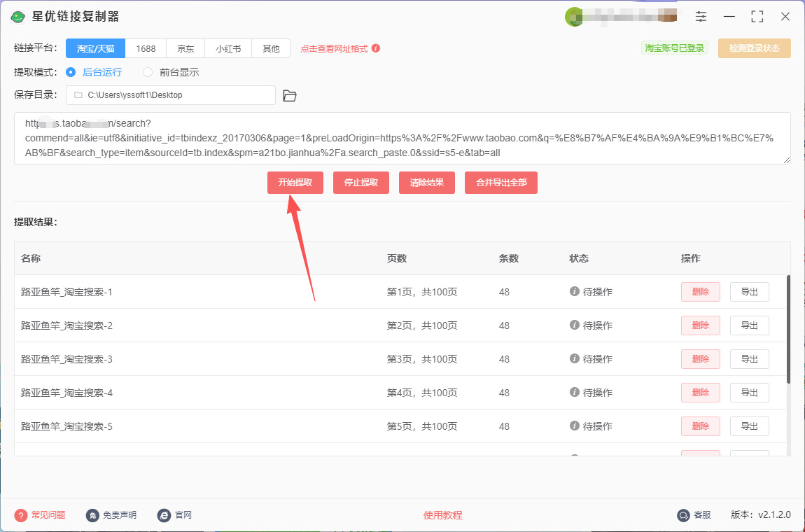Switch to 小红书 platform tab
Viewport: 805px width, 532px height.
228,49
